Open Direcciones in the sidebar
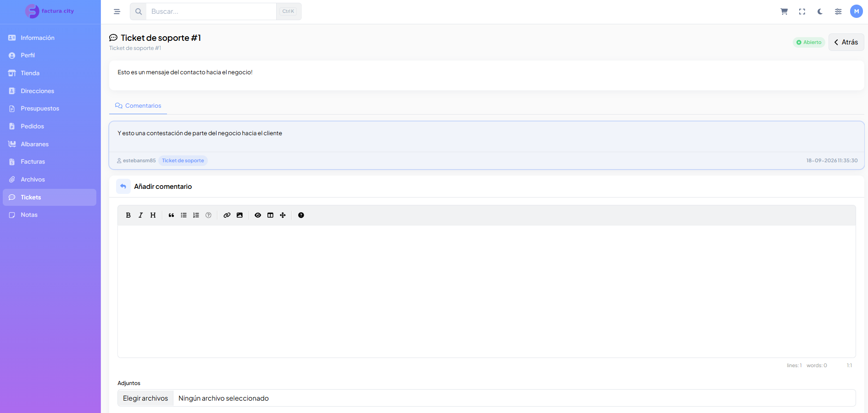The width and height of the screenshot is (868, 413). click(50, 91)
